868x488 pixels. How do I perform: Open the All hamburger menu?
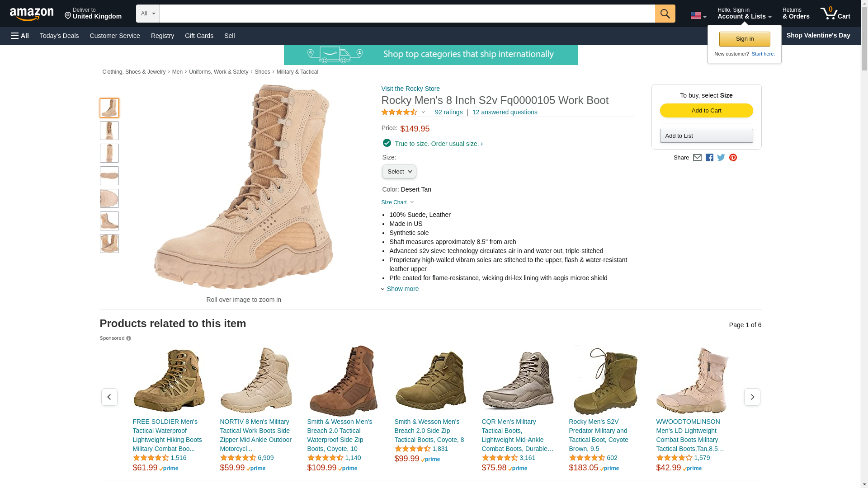point(20,36)
